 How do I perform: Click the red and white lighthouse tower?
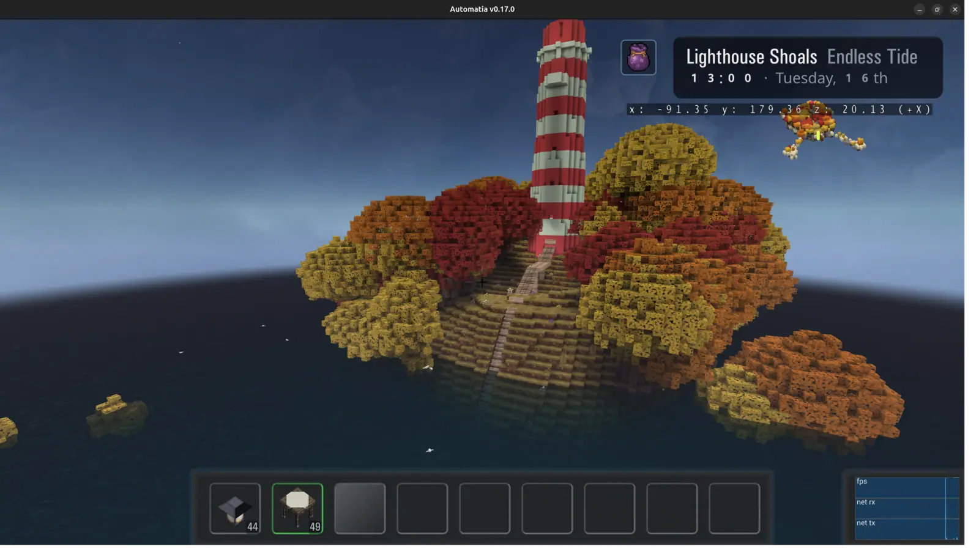tap(560, 134)
